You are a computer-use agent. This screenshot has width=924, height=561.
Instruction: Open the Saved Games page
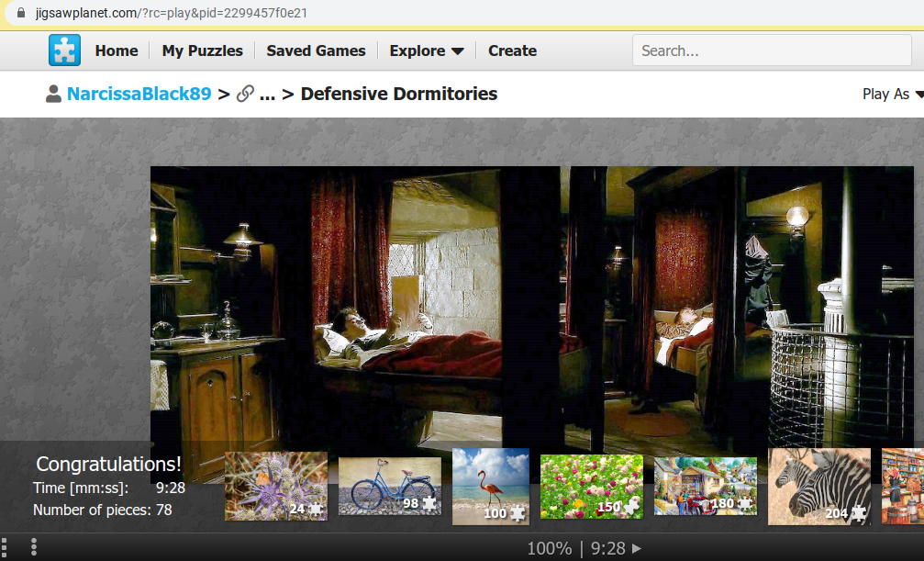coord(316,50)
